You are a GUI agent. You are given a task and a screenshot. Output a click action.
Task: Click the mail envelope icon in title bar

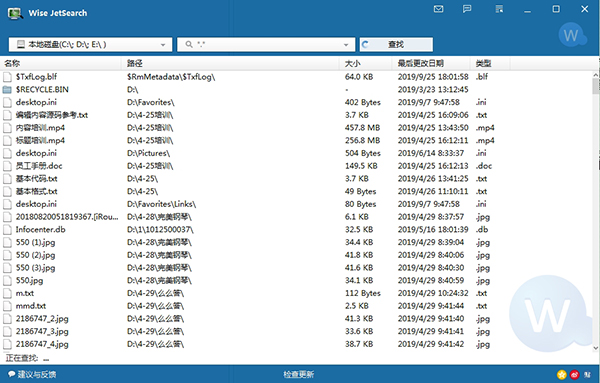point(439,9)
